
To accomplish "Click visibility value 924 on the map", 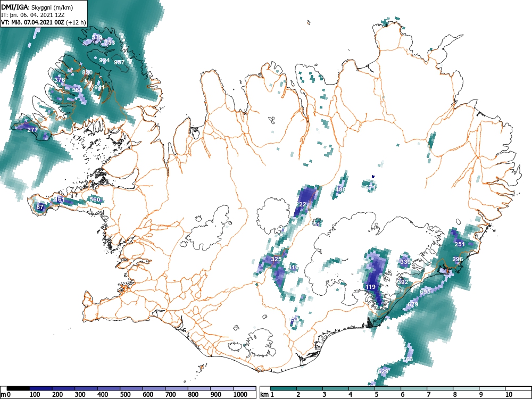I will point(104,60).
